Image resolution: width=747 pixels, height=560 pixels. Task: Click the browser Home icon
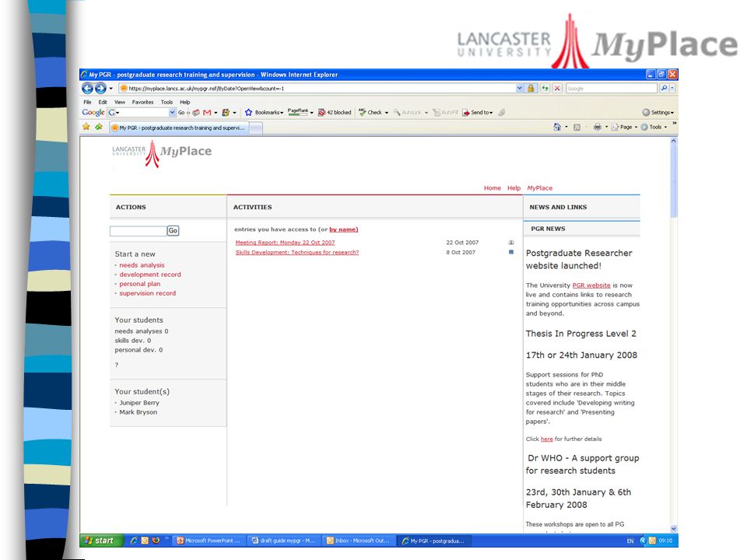[x=557, y=127]
